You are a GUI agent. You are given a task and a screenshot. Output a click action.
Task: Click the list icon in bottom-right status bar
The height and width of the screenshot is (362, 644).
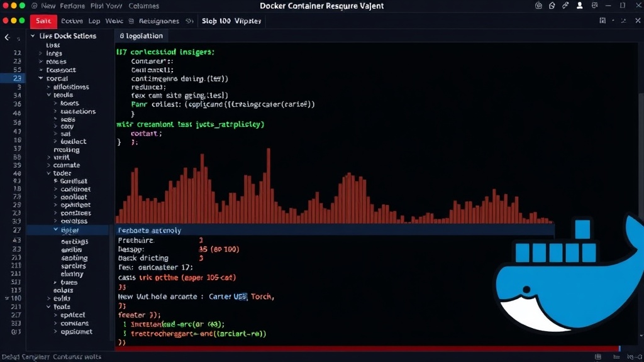(x=616, y=357)
